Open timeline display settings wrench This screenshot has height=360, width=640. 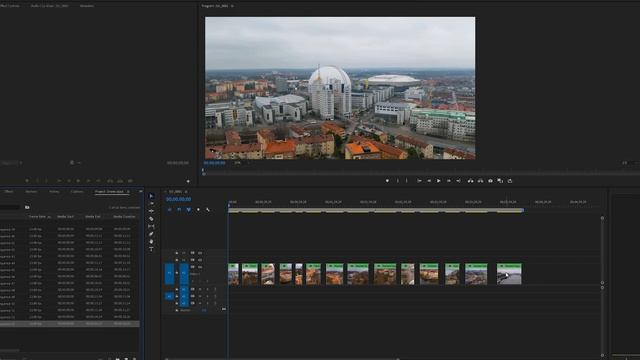[x=208, y=210]
